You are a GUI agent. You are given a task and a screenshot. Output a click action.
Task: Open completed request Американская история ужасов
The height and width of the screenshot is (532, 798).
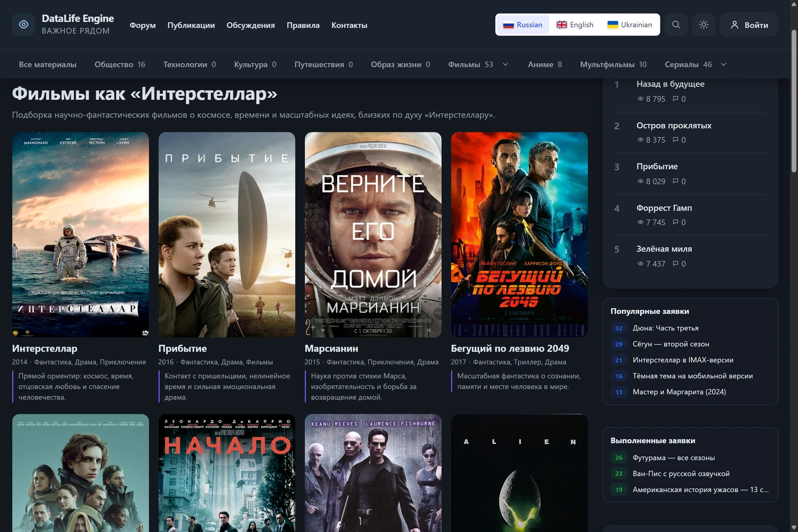tap(700, 490)
